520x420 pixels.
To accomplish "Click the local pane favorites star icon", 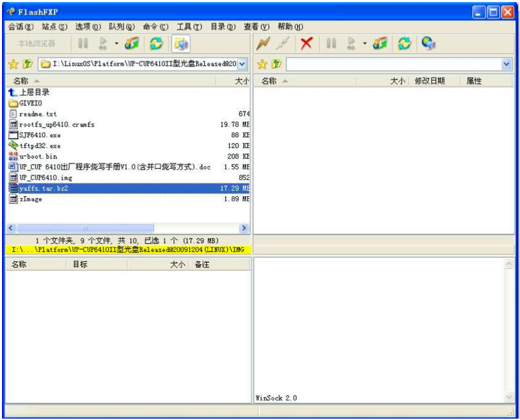I will click(13, 64).
